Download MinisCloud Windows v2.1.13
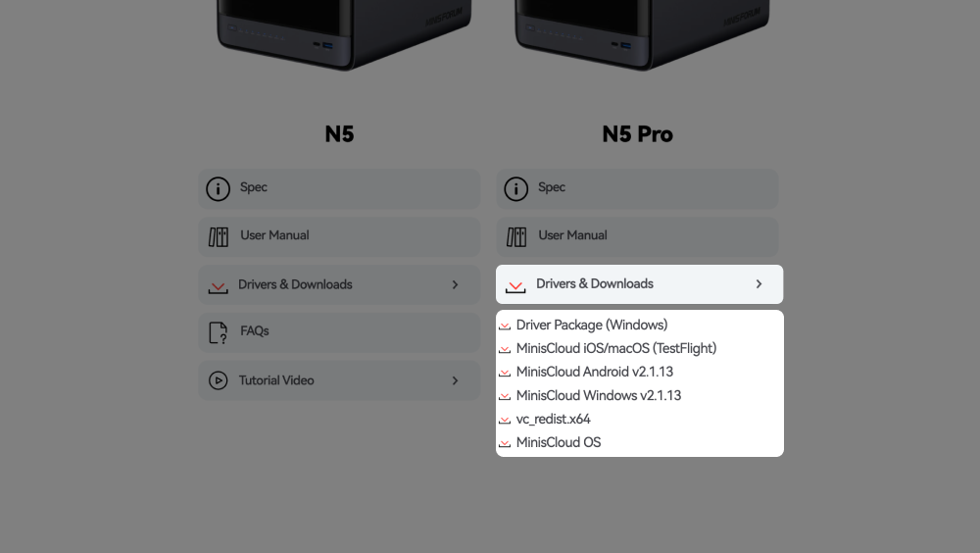980x553 pixels. coord(598,395)
